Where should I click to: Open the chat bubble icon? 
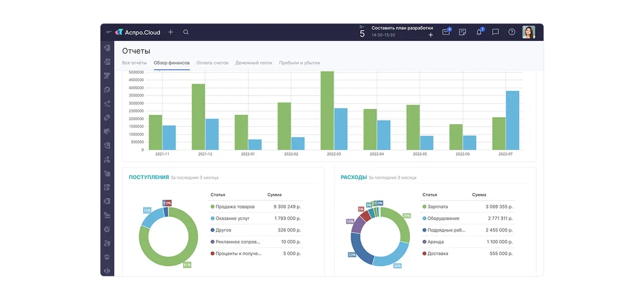pyautogui.click(x=495, y=32)
